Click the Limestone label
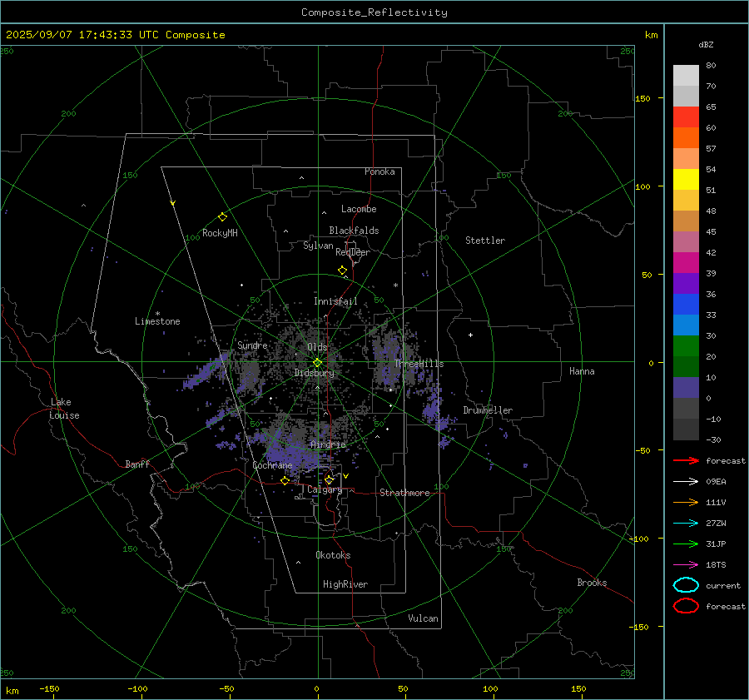 [157, 321]
